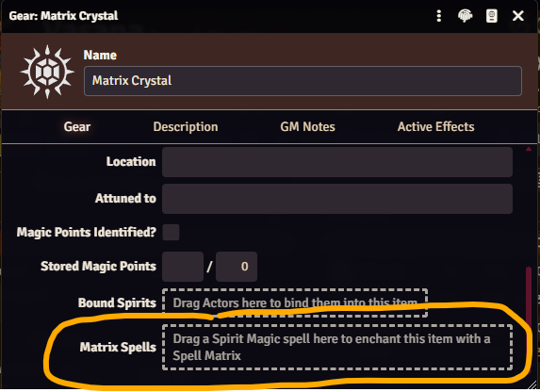The image size is (540, 392).
Task: Click the Gear: Matrix Crystal window title
Action: (63, 16)
